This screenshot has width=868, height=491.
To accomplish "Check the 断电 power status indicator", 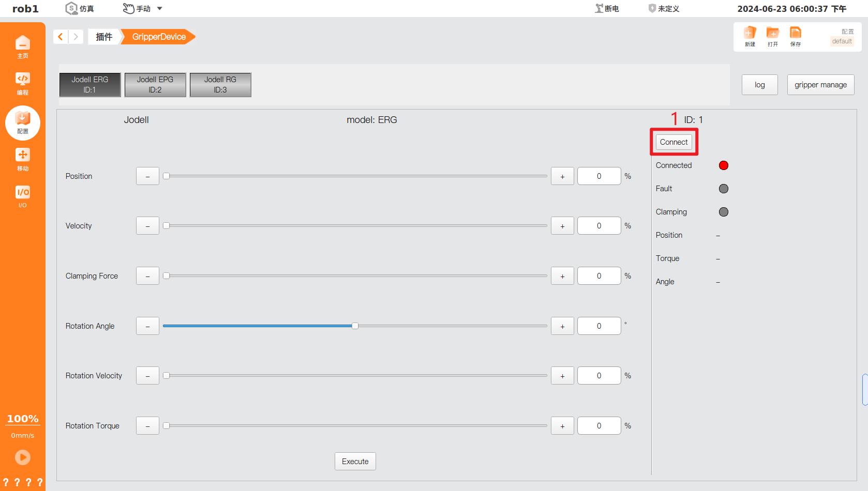I will point(606,8).
